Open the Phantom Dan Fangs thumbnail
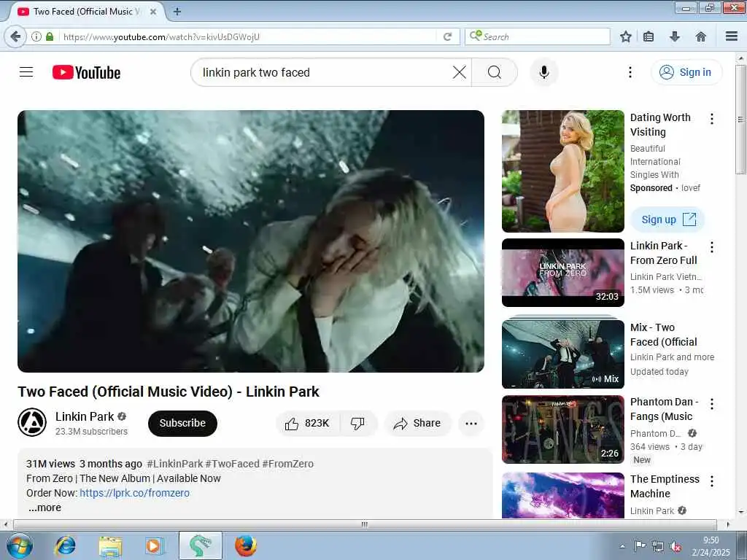The height and width of the screenshot is (560, 747). tap(562, 429)
